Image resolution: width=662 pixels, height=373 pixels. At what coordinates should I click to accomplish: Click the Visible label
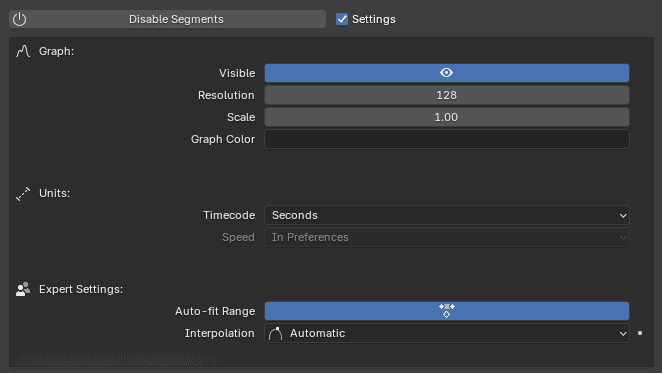(237, 73)
